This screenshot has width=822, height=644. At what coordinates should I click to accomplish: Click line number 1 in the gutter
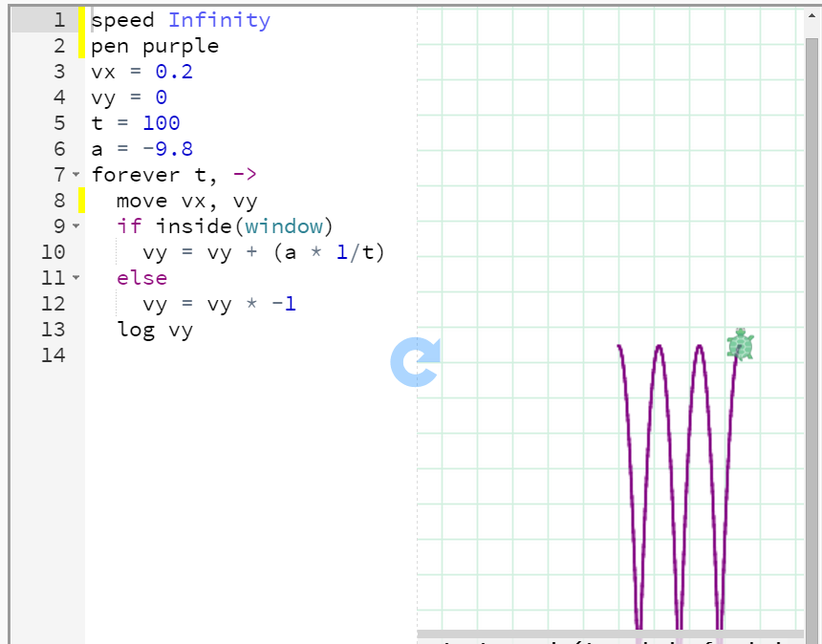pos(58,20)
